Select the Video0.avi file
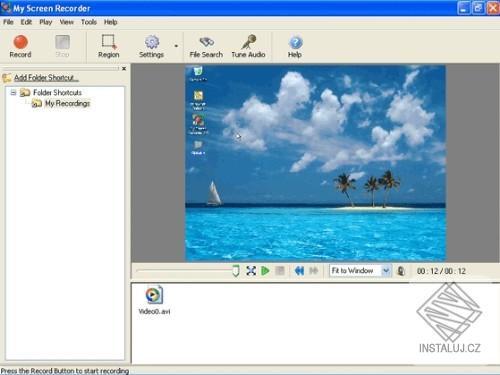The width and height of the screenshot is (500, 375). [154, 300]
